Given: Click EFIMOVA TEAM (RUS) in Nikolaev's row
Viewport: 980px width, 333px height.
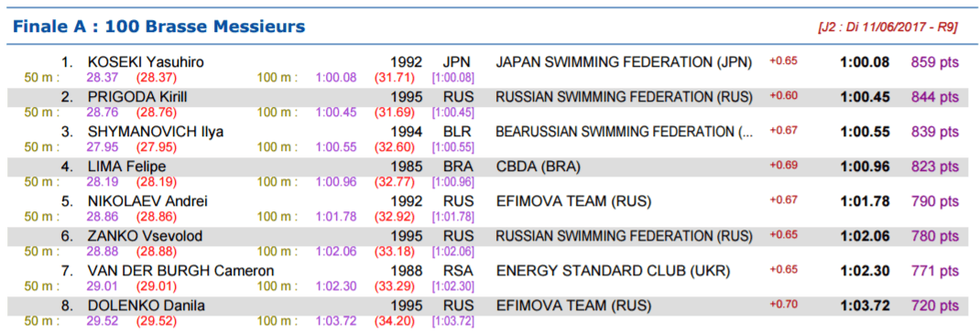Looking at the screenshot, I should pos(573,202).
